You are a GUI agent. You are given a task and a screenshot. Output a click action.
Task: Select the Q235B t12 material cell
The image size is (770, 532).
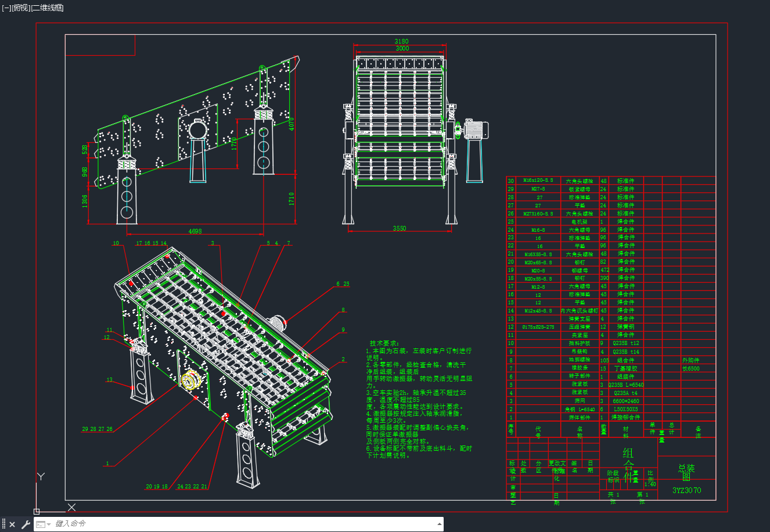pos(626,343)
